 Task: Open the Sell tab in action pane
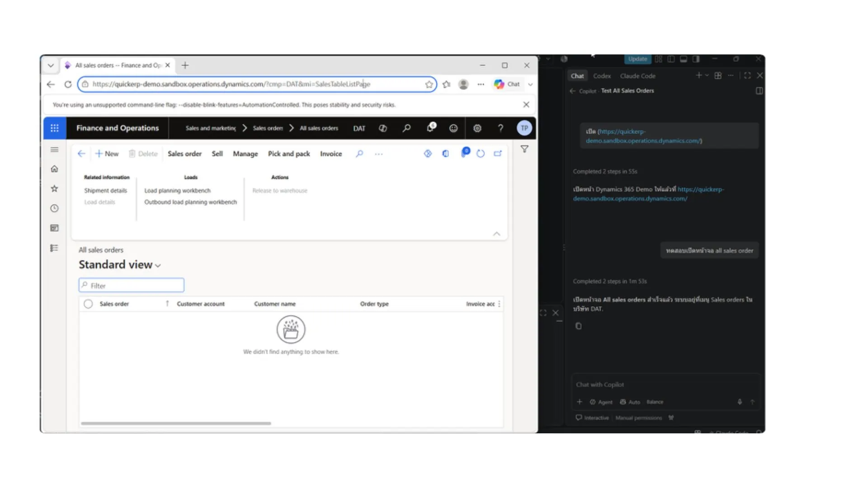point(217,154)
